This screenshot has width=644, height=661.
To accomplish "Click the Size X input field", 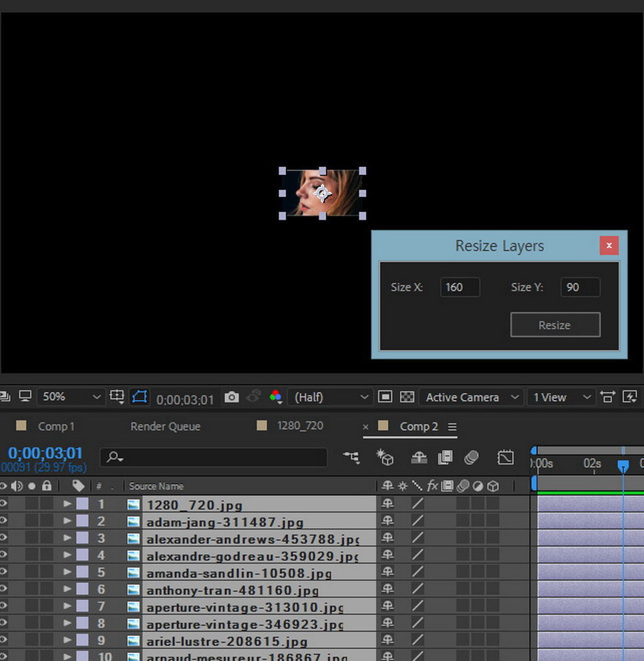I will 460,287.
